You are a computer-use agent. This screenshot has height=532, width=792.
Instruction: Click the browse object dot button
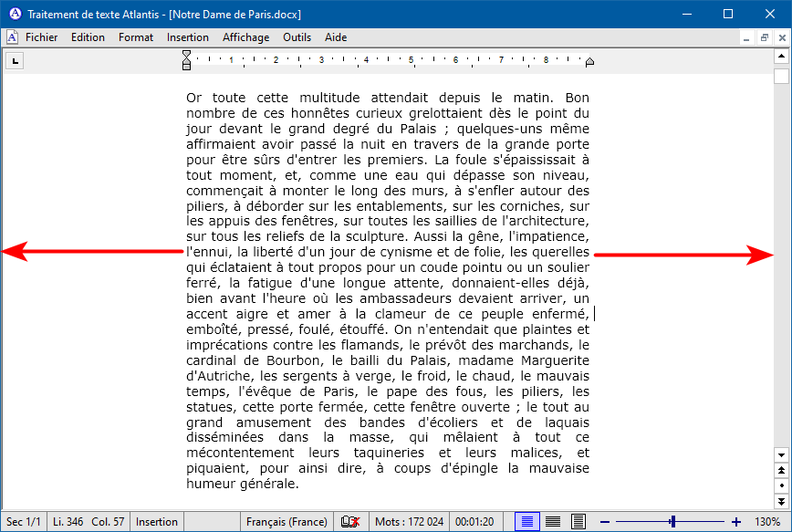pos(781,485)
